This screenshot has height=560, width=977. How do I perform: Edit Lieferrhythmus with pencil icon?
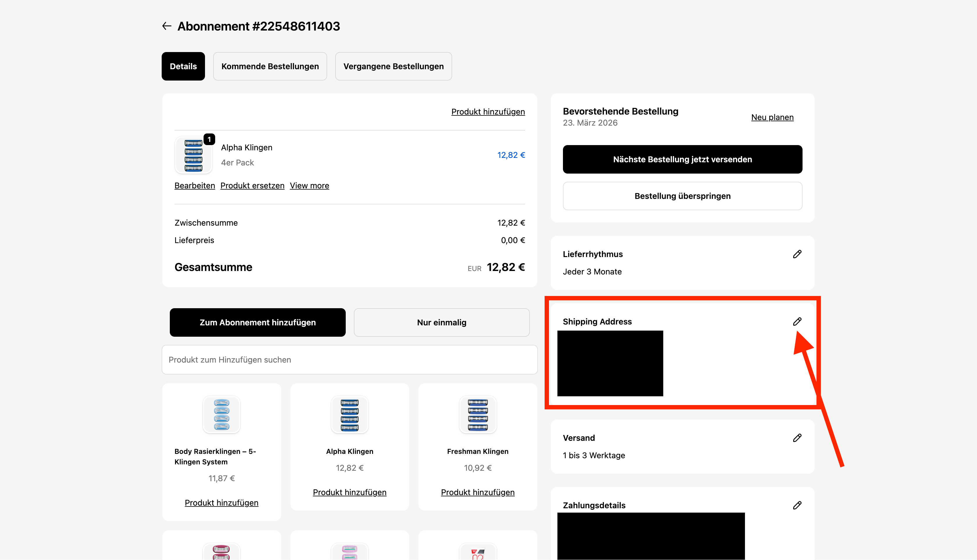pyautogui.click(x=797, y=254)
